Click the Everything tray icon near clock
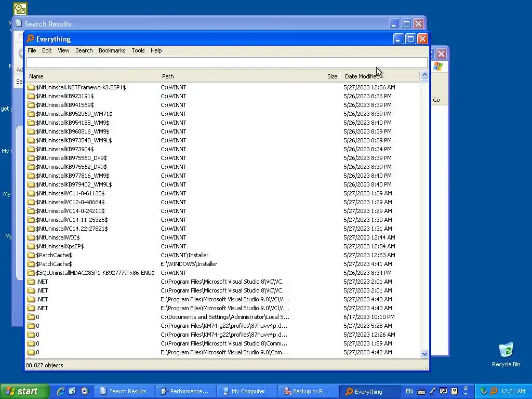The width and height of the screenshot is (532, 399). (494, 391)
